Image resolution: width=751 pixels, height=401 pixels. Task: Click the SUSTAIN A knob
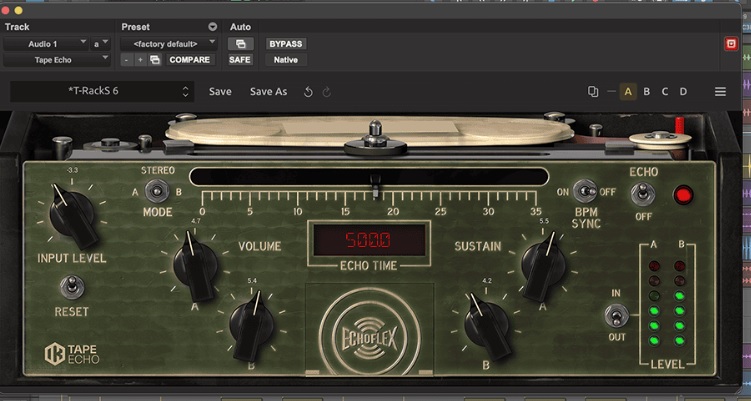click(x=543, y=265)
